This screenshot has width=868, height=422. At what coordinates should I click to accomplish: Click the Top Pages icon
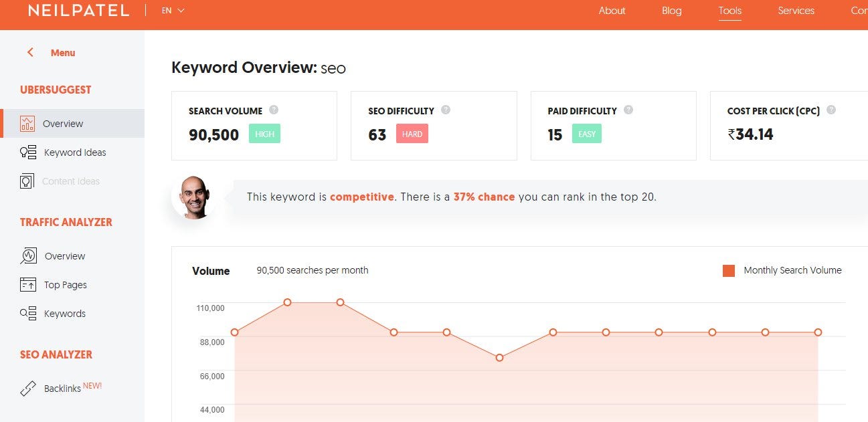click(x=27, y=285)
